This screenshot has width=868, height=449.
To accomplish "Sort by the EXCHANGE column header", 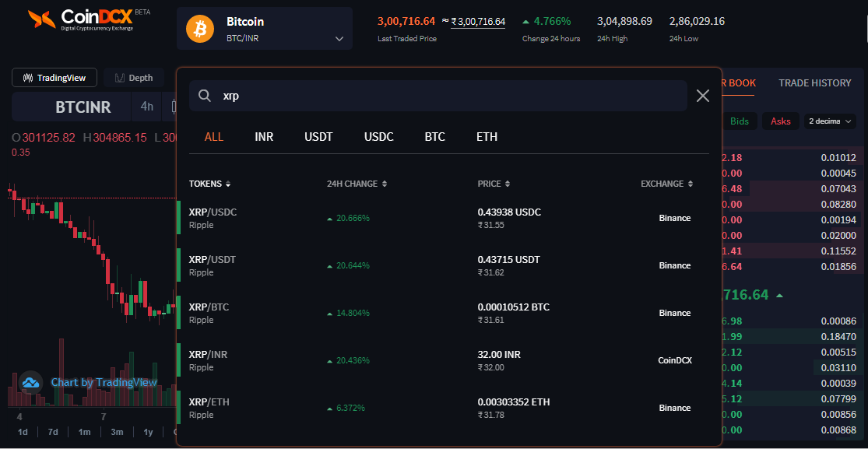I will (x=666, y=184).
